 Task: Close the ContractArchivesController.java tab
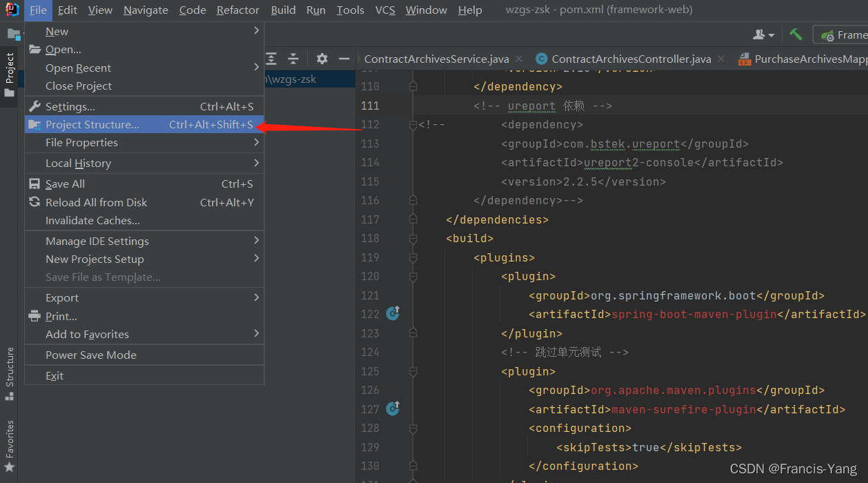[720, 59]
